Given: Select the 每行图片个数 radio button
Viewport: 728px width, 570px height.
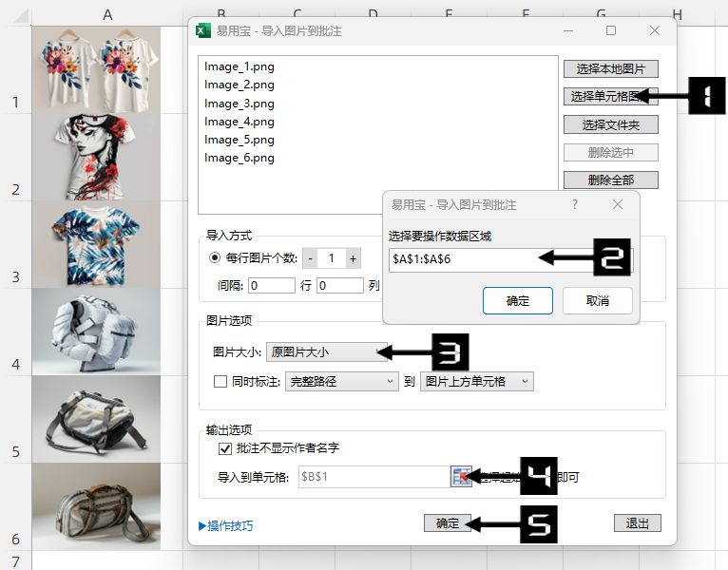Looking at the screenshot, I should click(x=214, y=258).
